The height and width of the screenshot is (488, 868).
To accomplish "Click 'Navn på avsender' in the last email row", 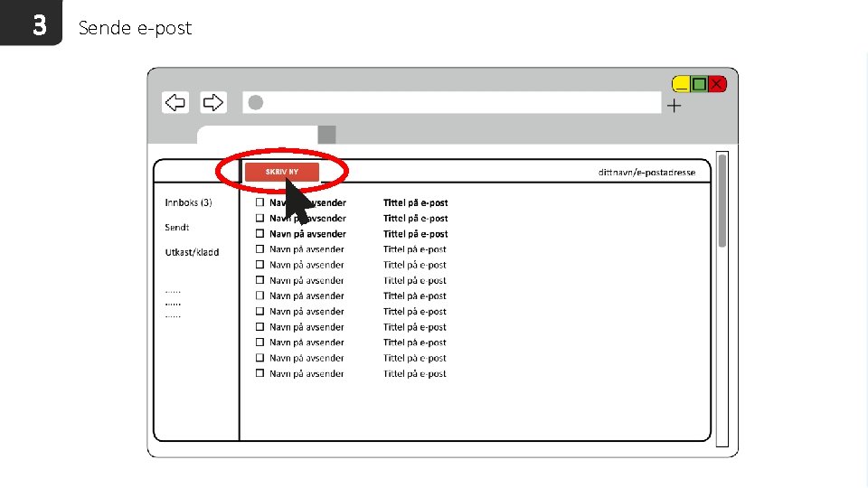I will coord(307,374).
